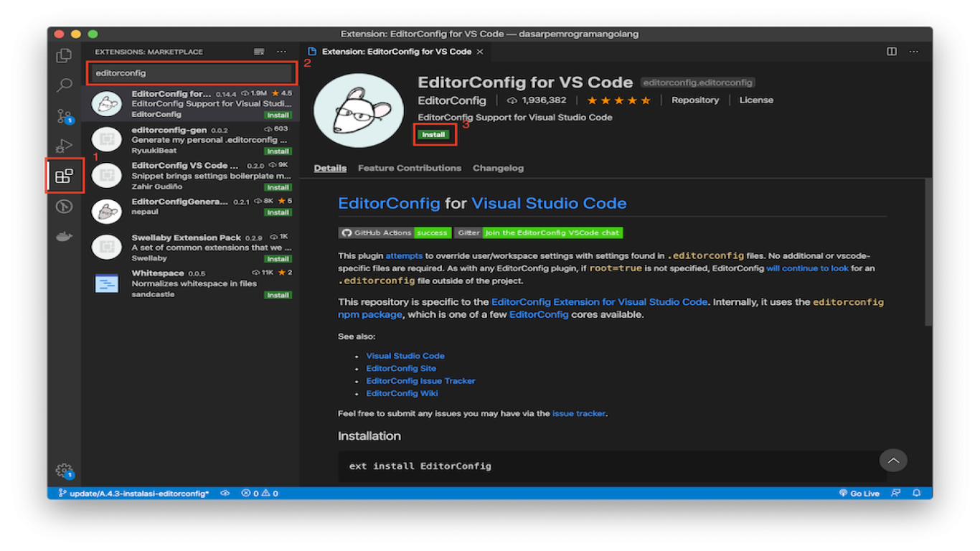Select Whitespace extension by sandcastle

pos(191,283)
